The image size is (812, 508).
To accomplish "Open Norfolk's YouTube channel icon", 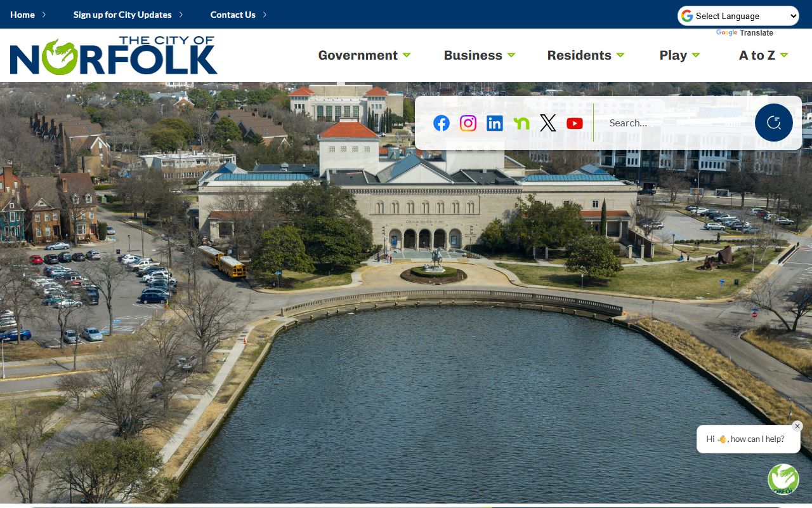I will 575,123.
